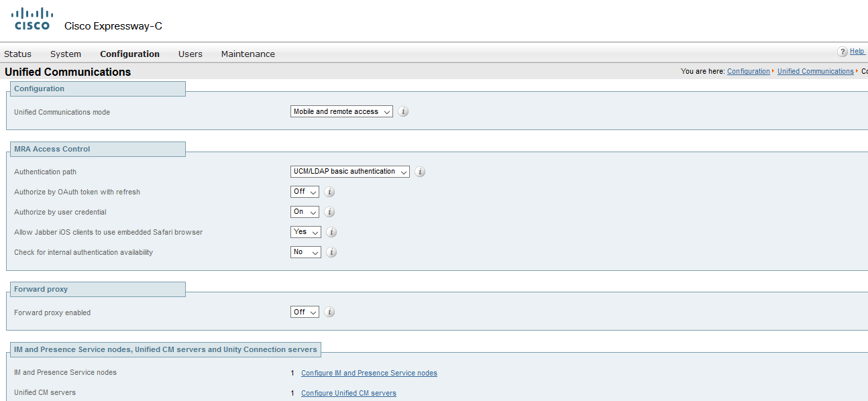Click the Unified CM servers row label
The width and height of the screenshot is (868, 401).
(45, 392)
